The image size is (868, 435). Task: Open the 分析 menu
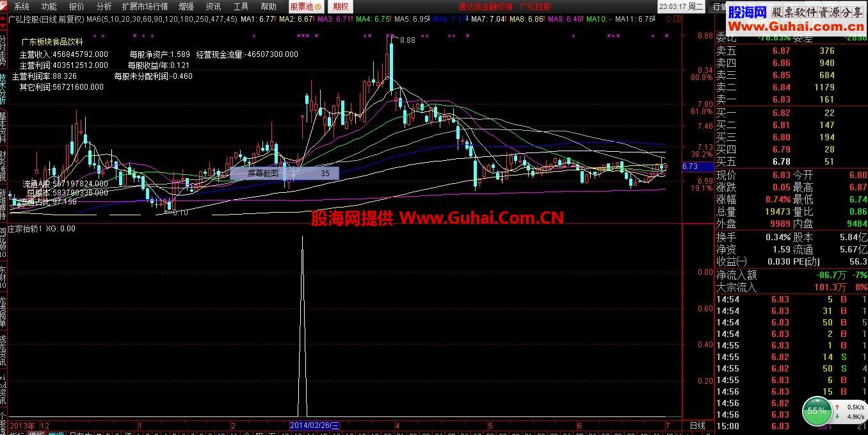pyautogui.click(x=104, y=6)
